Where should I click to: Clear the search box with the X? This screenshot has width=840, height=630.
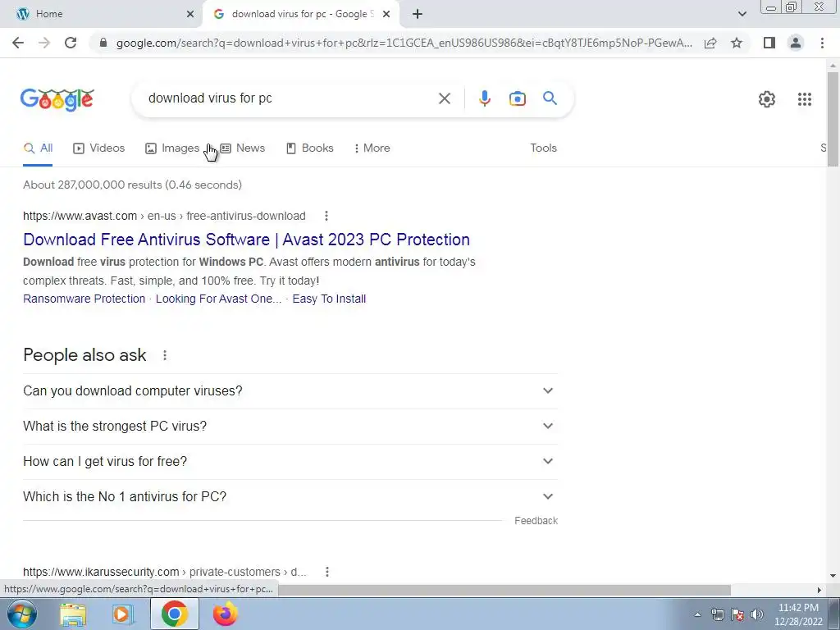(x=444, y=98)
